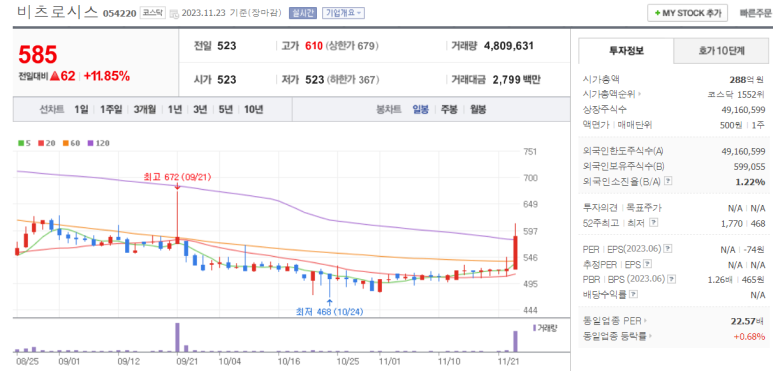Open help icon next to 외국인소진율(B/A)
The height and width of the screenshot is (371, 773).
tap(668, 181)
